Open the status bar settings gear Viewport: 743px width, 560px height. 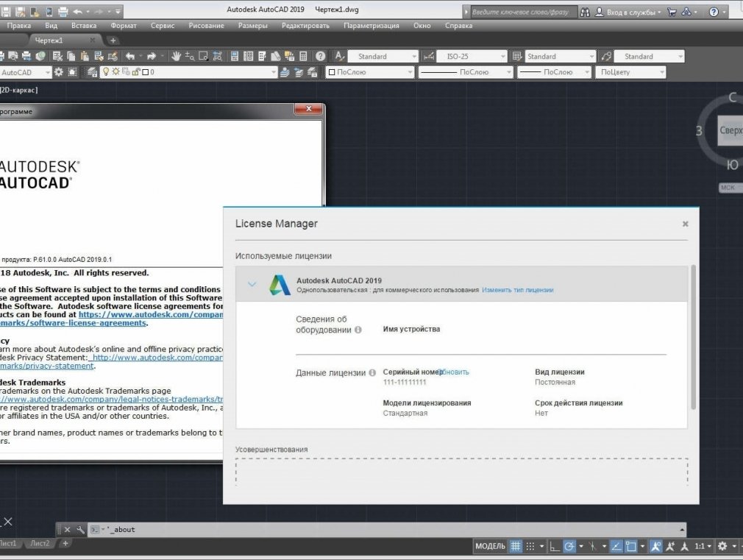pos(722,546)
